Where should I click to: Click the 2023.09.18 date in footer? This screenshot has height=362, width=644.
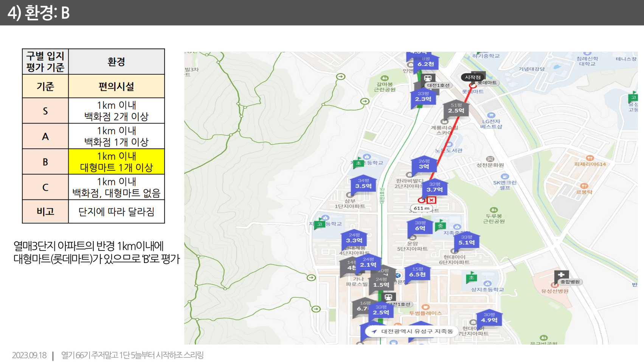[x=29, y=355]
